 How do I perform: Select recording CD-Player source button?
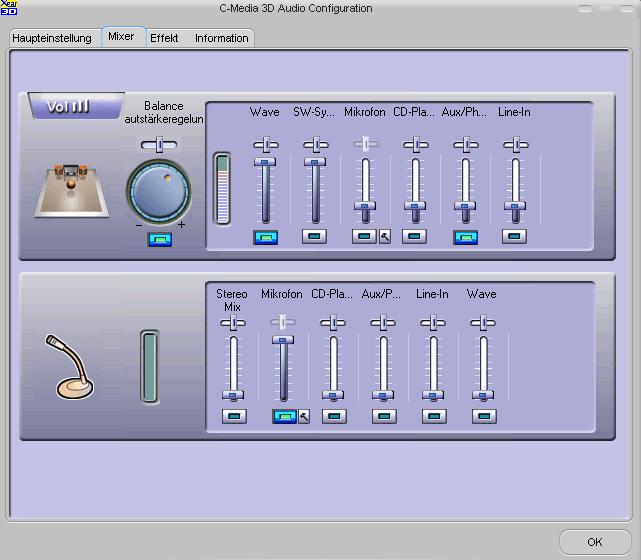334,416
